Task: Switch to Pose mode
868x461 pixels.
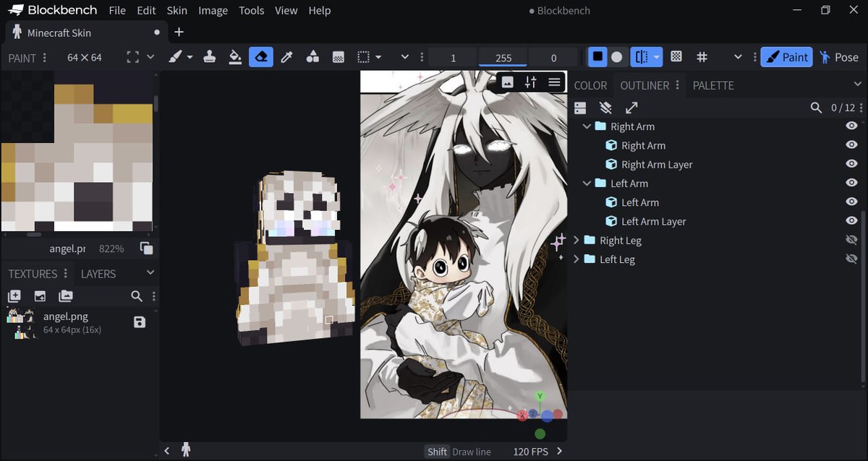Action: click(x=839, y=57)
